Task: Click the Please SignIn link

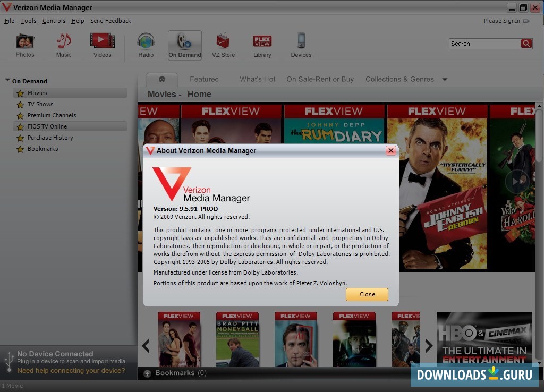Action: 501,21
